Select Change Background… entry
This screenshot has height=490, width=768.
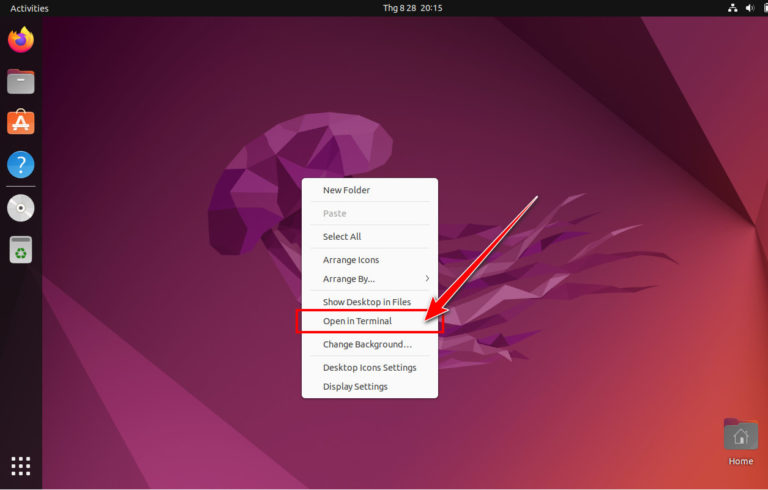click(x=370, y=344)
